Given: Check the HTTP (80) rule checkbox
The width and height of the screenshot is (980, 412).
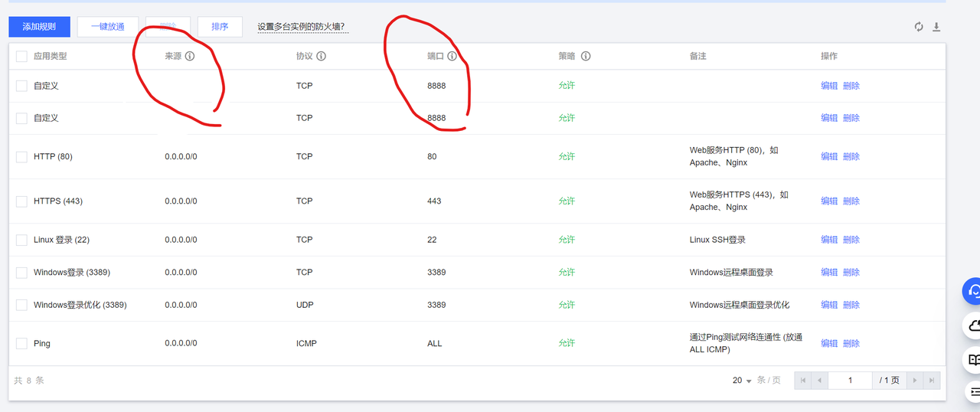Looking at the screenshot, I should point(21,156).
